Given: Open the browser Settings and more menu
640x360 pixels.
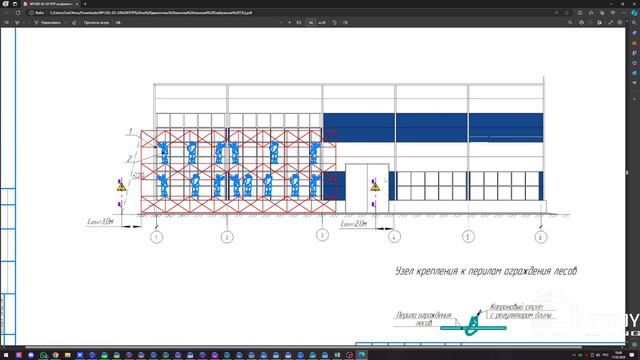Looking at the screenshot, I should tap(624, 13).
